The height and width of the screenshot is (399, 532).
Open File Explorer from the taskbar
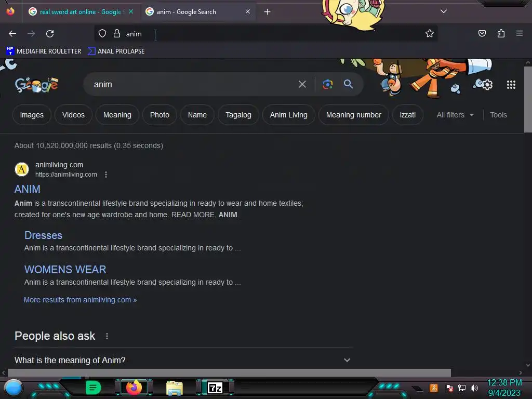point(175,388)
